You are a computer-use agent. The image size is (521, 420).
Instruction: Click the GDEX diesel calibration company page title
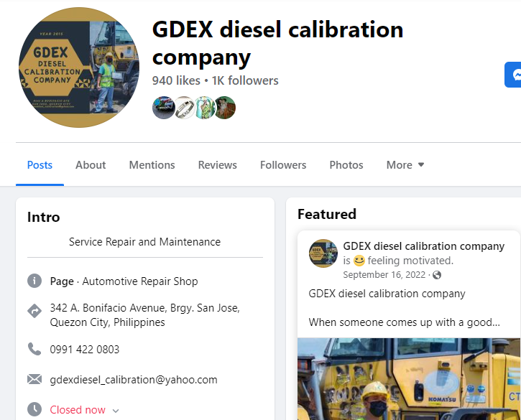click(x=278, y=43)
